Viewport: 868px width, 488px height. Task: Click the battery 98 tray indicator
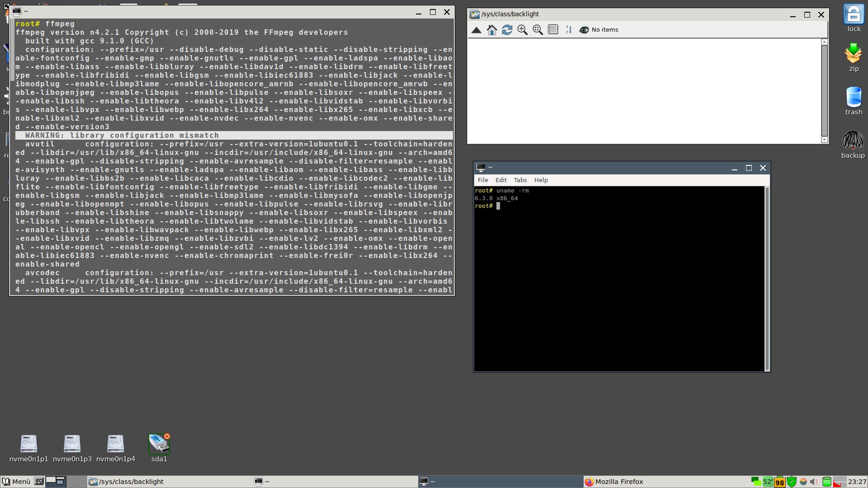pos(780,482)
